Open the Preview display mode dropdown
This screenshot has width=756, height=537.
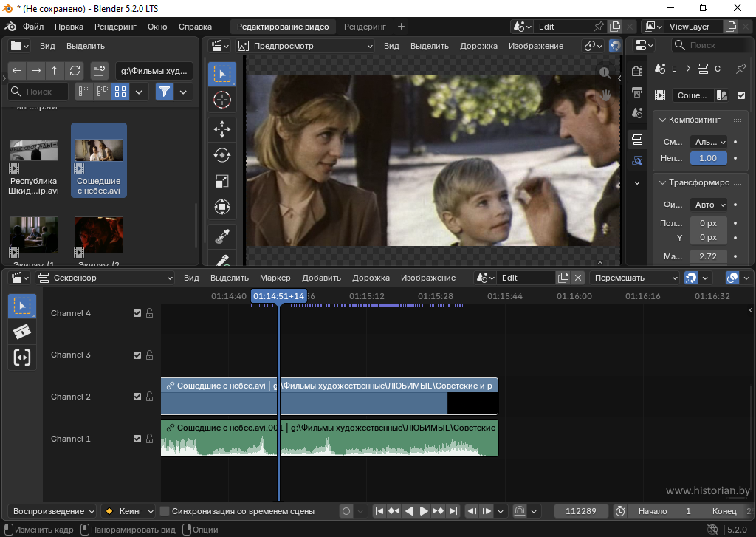(305, 46)
